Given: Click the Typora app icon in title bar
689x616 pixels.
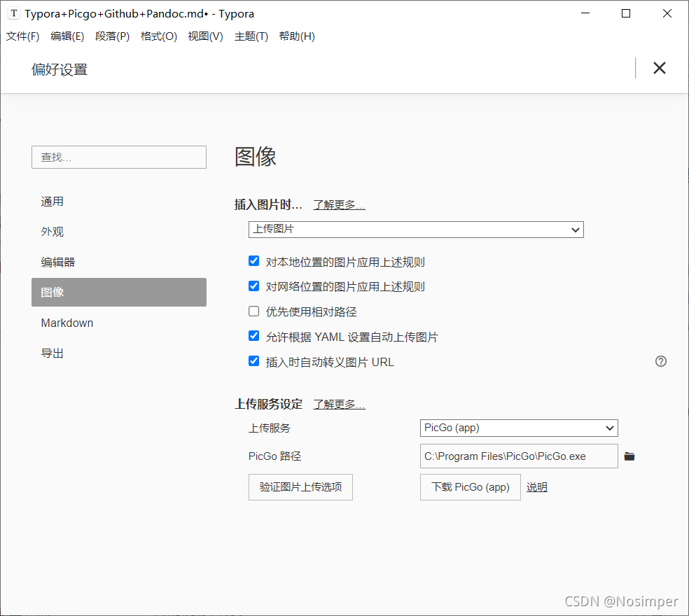Looking at the screenshot, I should click(x=14, y=13).
